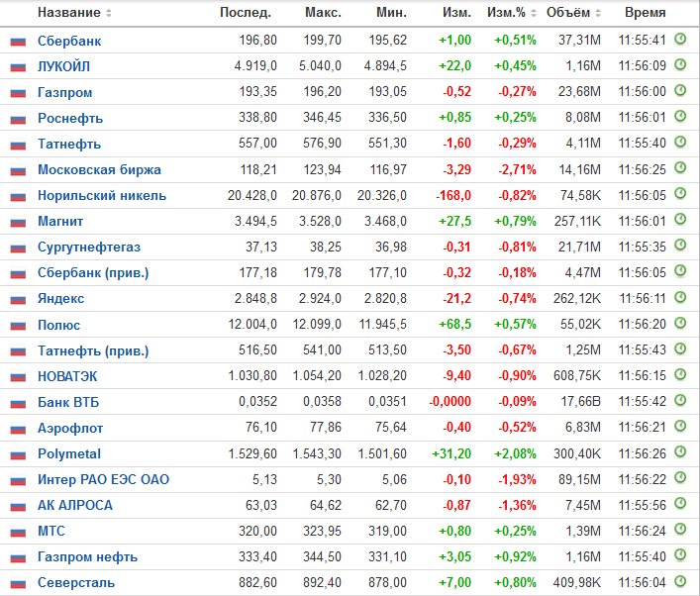Click the clock icon in ЛУКОЙЛ row

680,64
